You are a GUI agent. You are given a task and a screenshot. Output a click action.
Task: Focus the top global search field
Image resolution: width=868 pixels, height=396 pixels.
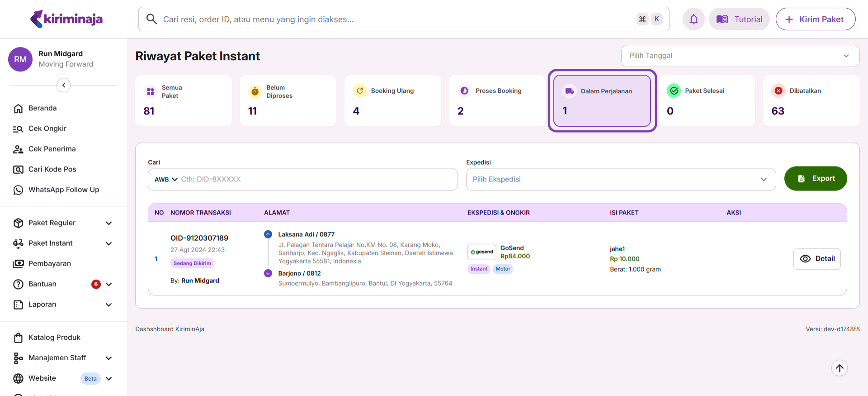[x=398, y=19]
